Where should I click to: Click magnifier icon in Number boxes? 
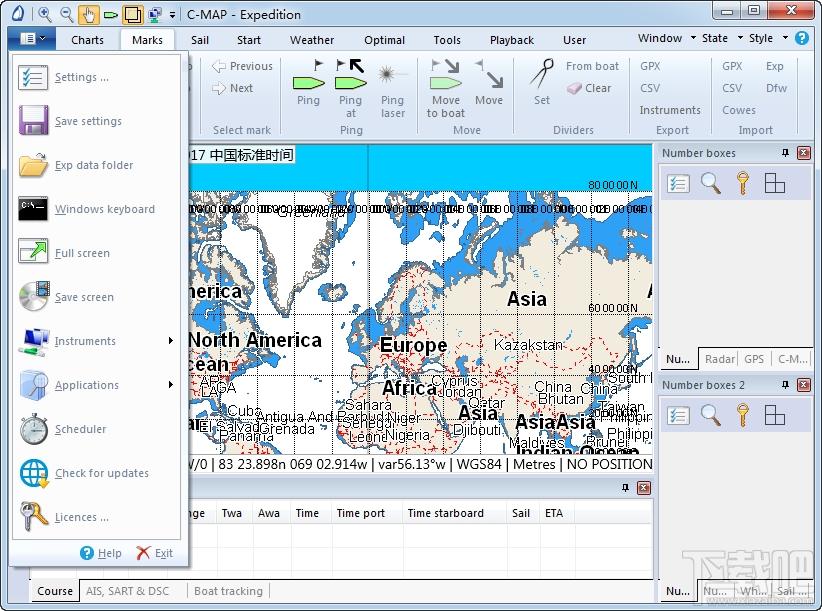tap(711, 183)
